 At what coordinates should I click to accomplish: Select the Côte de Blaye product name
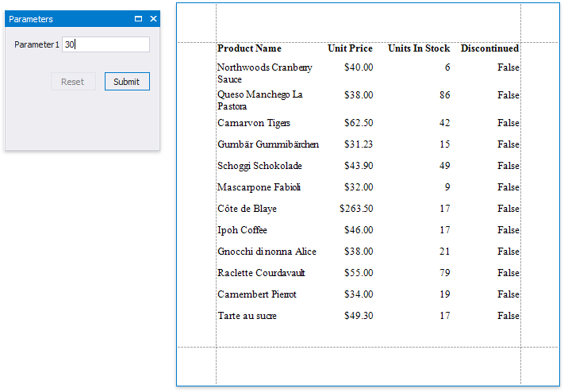248,209
